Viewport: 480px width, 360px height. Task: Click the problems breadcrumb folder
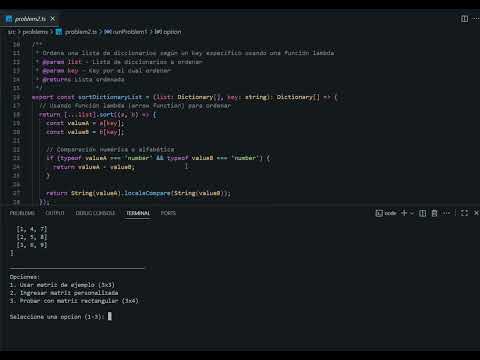[35, 32]
